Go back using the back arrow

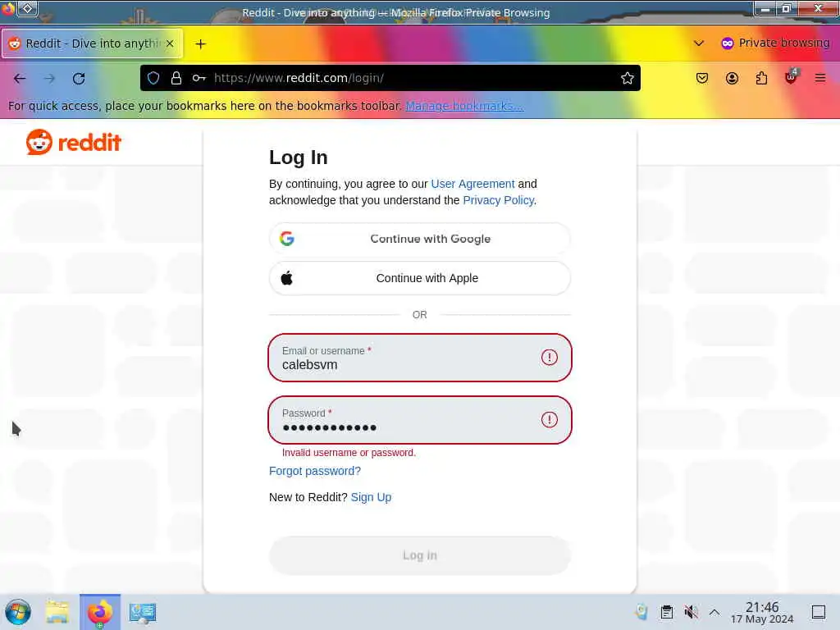pos(20,78)
